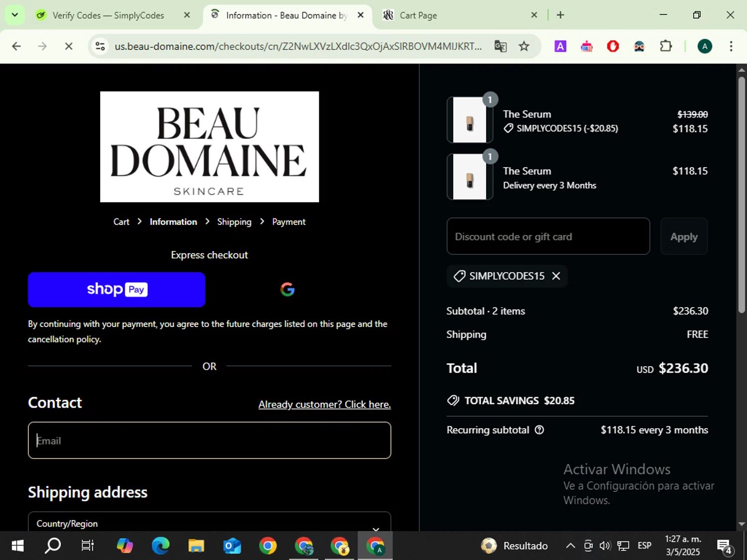Image resolution: width=747 pixels, height=560 pixels.
Task: Close the Cart Page tab
Action: 534,15
